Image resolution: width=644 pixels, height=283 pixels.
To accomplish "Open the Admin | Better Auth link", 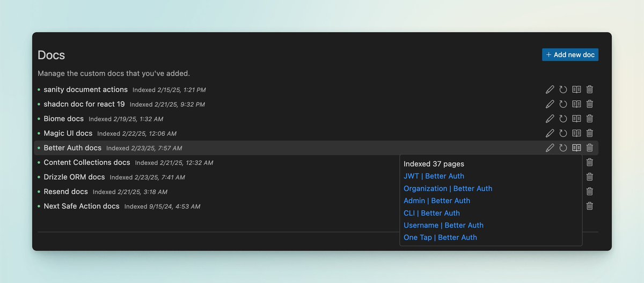I will pos(437,201).
